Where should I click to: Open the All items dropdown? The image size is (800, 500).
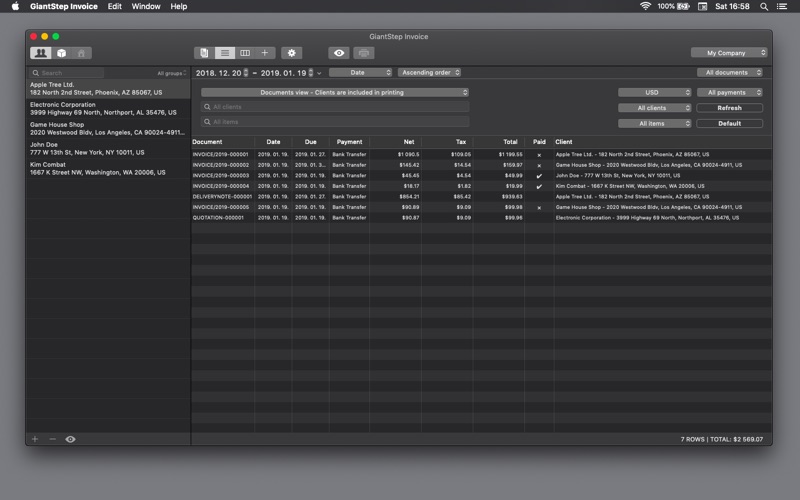[x=655, y=123]
